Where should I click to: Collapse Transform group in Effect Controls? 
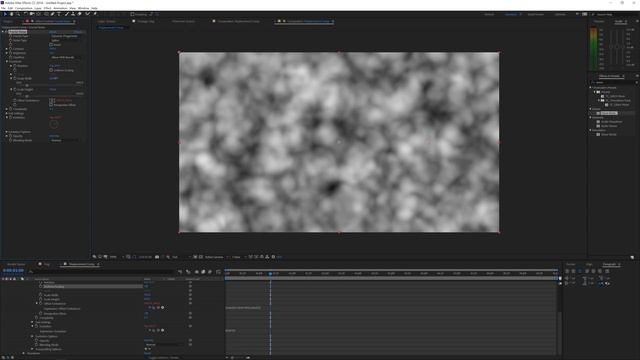pos(7,62)
